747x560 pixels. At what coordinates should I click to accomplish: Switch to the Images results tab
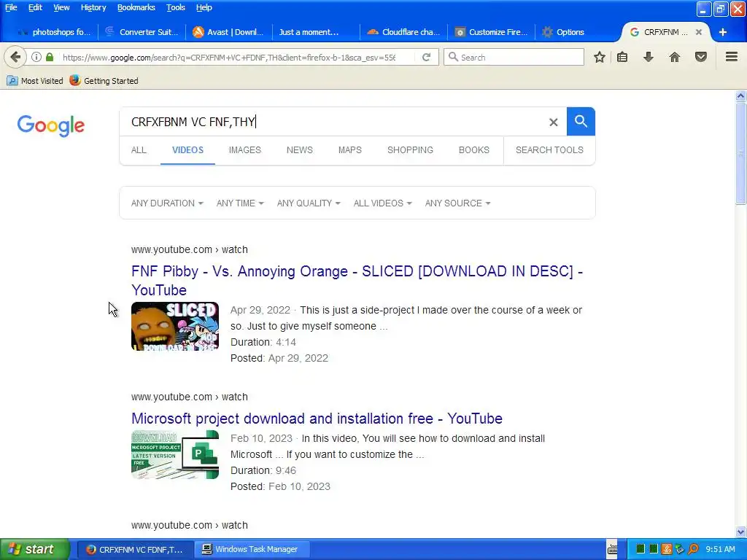tap(245, 150)
